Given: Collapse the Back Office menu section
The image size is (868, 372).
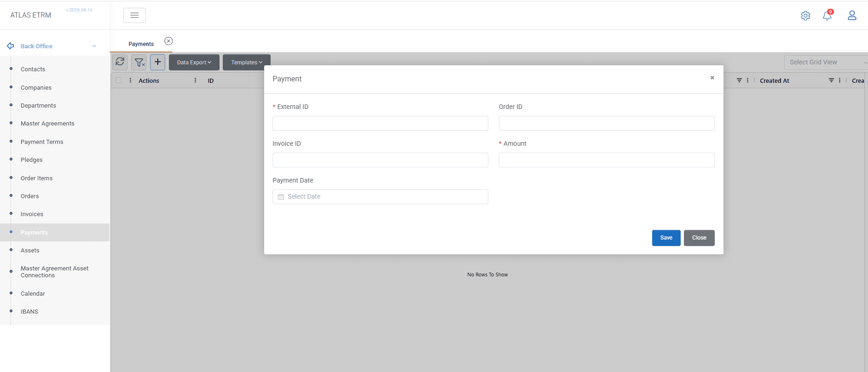Looking at the screenshot, I should tap(94, 46).
